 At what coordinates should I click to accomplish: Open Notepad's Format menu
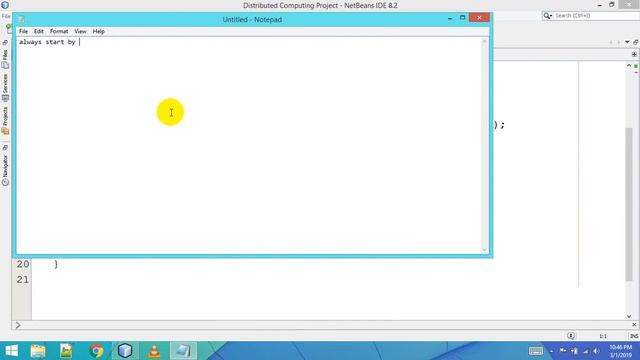[x=59, y=31]
